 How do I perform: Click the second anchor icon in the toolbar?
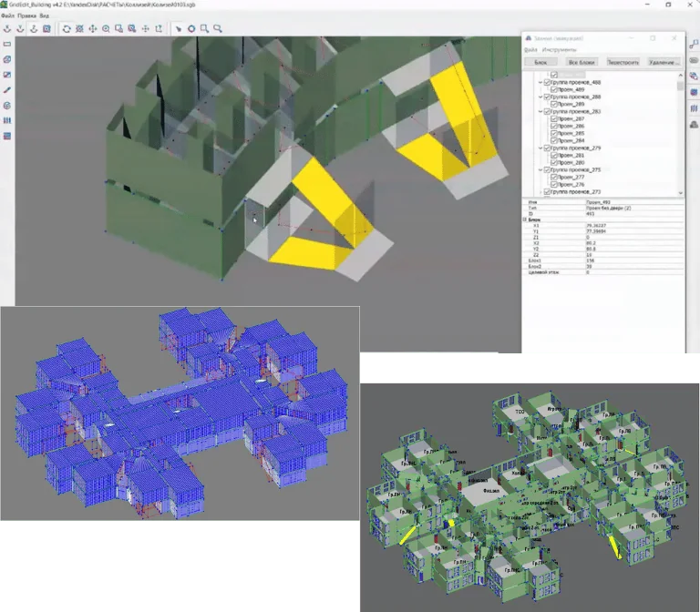pyautogui.click(x=20, y=28)
